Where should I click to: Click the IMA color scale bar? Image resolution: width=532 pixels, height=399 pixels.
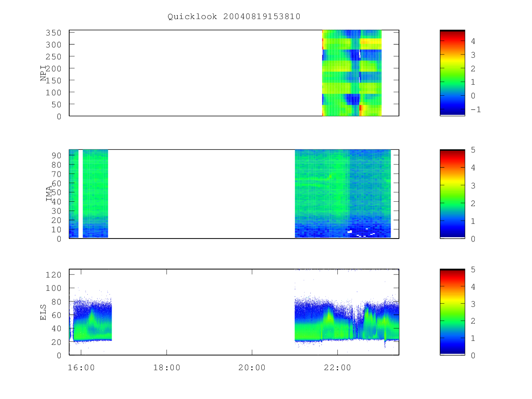tap(452, 194)
